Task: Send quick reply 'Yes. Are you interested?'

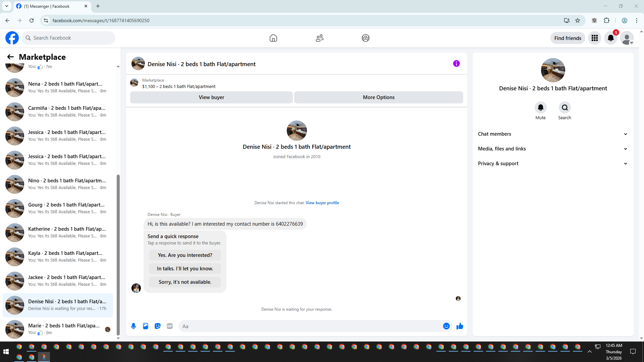Action: click(185, 255)
